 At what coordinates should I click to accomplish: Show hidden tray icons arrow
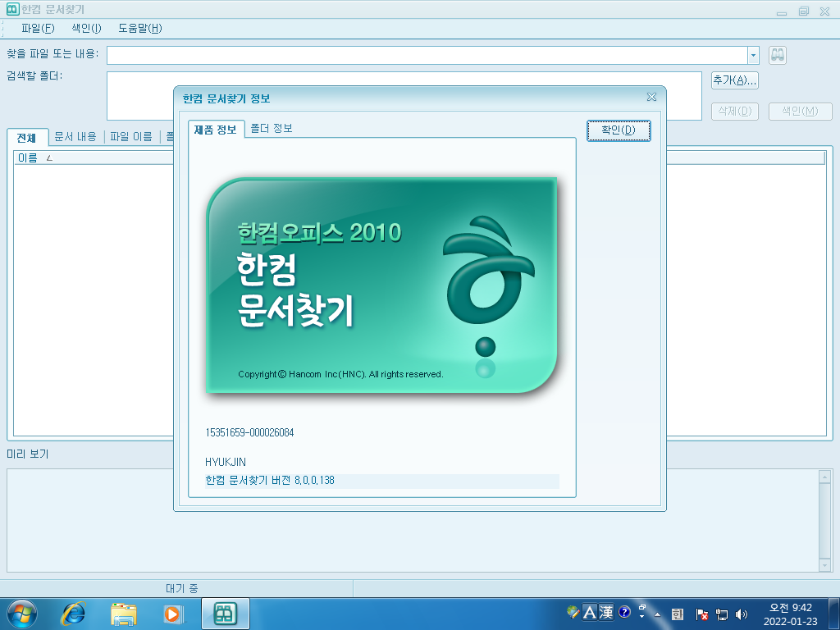[657, 614]
